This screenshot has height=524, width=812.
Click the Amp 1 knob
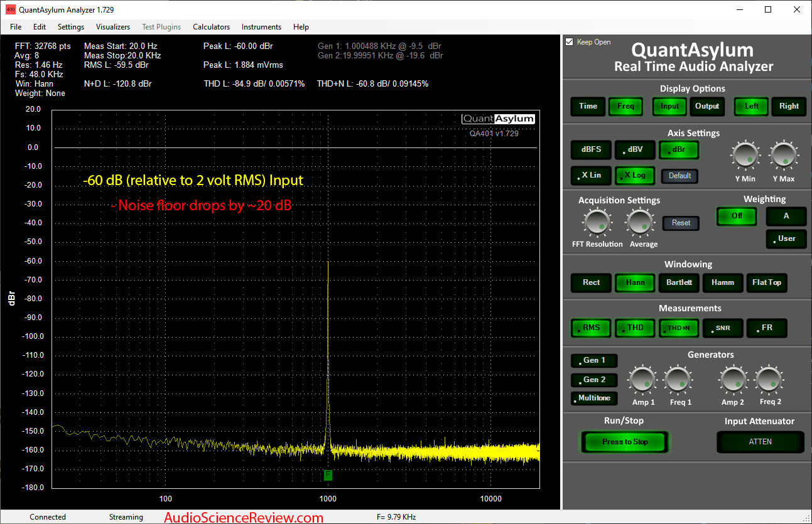click(642, 379)
